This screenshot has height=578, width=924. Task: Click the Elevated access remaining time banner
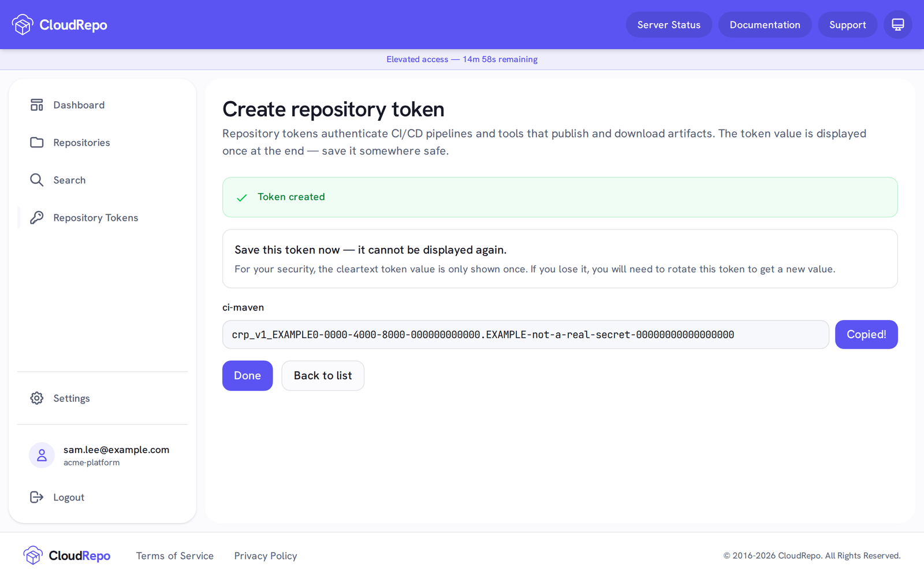(462, 59)
